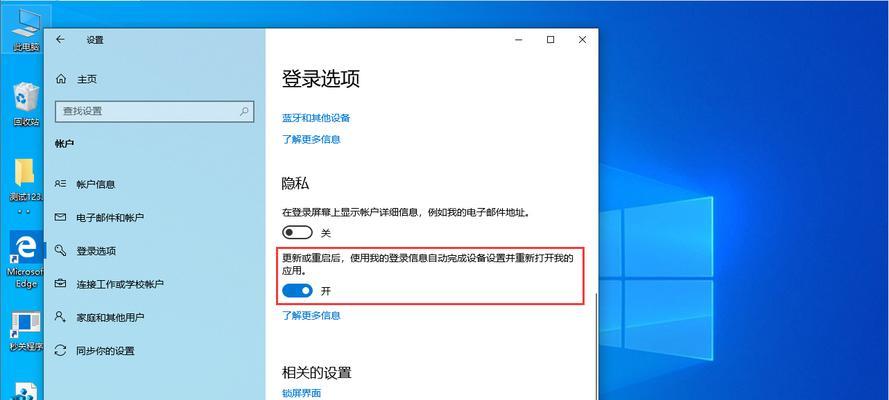Select the 秒关程序 desktop shortcut

click(x=26, y=331)
